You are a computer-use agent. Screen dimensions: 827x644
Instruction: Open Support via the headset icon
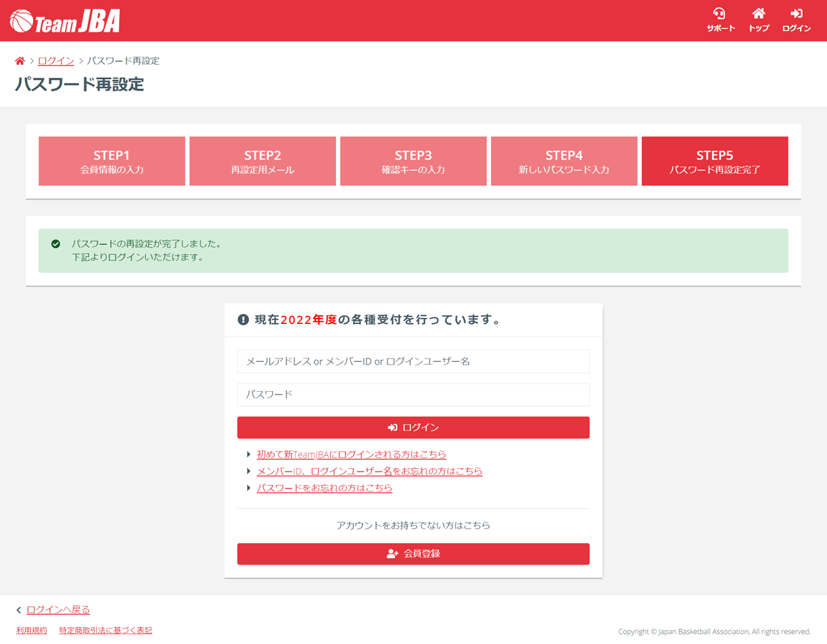[x=720, y=20]
